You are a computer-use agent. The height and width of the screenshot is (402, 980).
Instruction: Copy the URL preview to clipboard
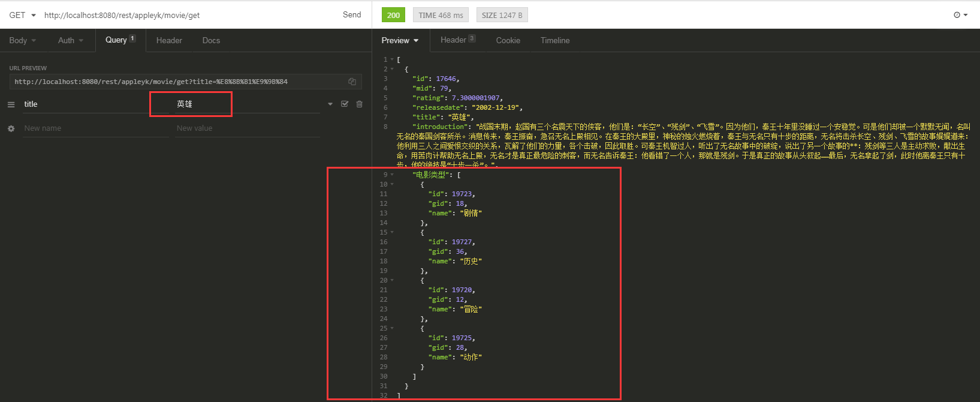click(x=352, y=82)
